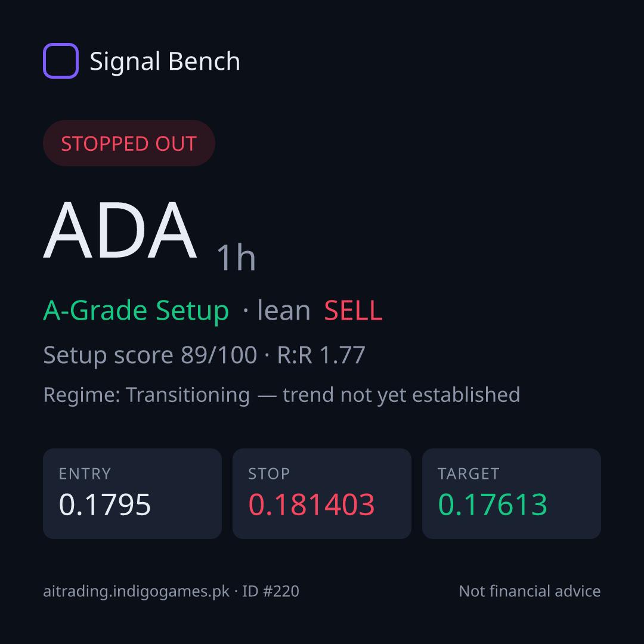
Task: Click the entry value 0.1795
Action: coord(105,504)
